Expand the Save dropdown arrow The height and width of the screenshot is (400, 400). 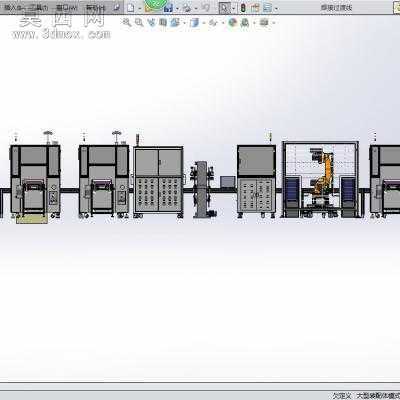click(177, 8)
